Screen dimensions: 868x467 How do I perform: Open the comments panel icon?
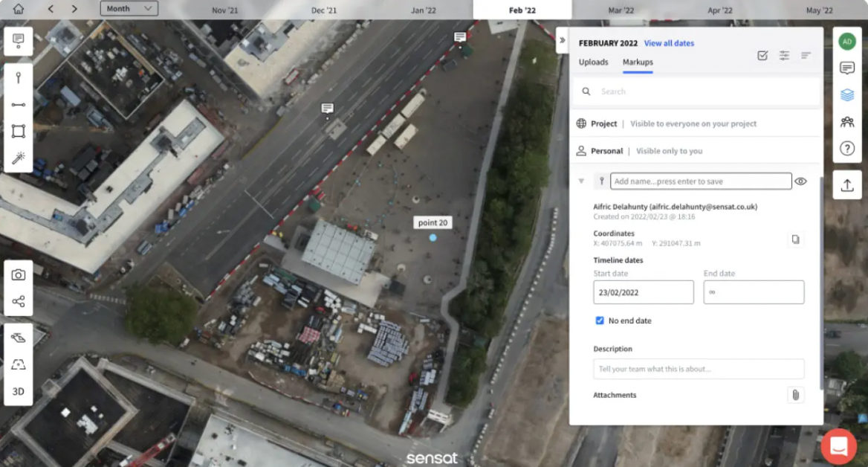847,68
